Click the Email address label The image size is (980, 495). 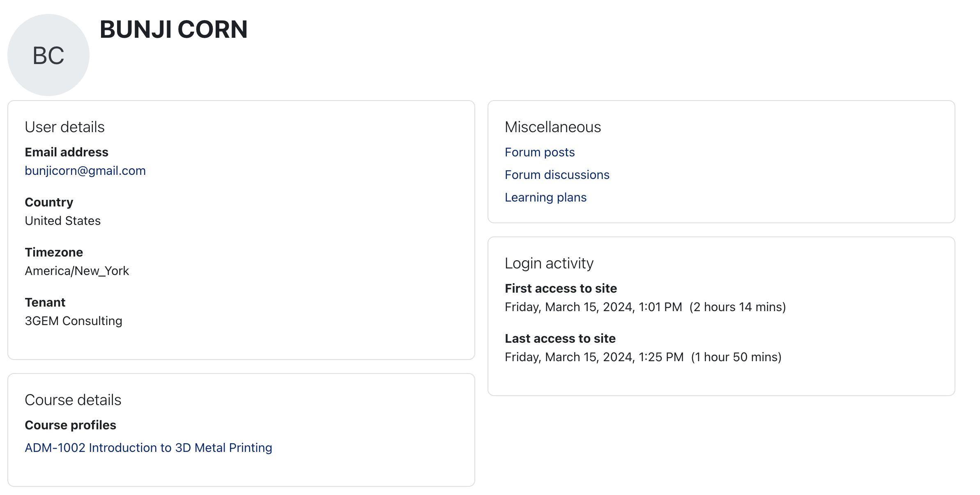(67, 152)
